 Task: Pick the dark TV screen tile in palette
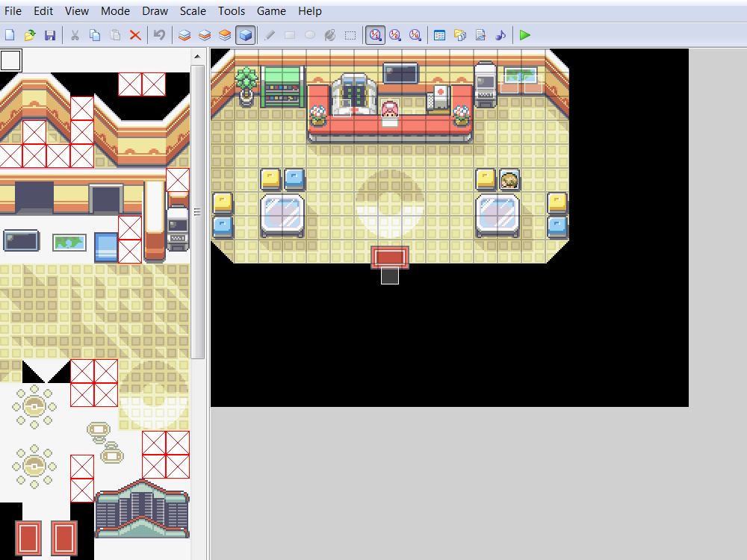22,240
